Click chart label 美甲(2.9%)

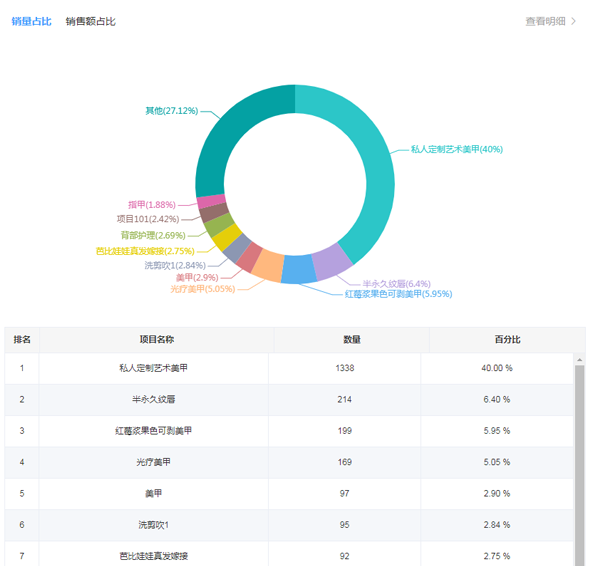coord(197,278)
